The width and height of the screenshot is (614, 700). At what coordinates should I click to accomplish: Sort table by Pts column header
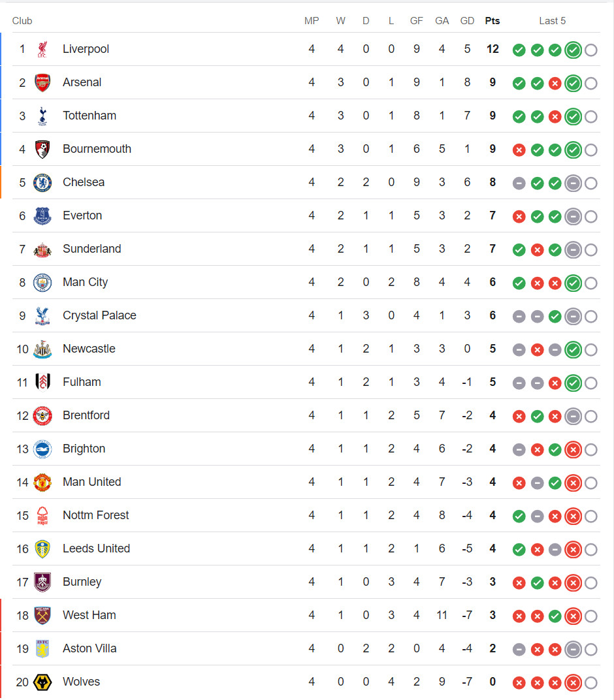click(x=493, y=21)
